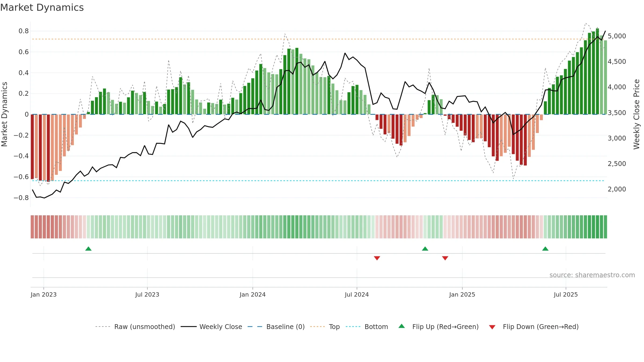
Task: Click the −0.2 left axis tick label
Action: (21, 135)
